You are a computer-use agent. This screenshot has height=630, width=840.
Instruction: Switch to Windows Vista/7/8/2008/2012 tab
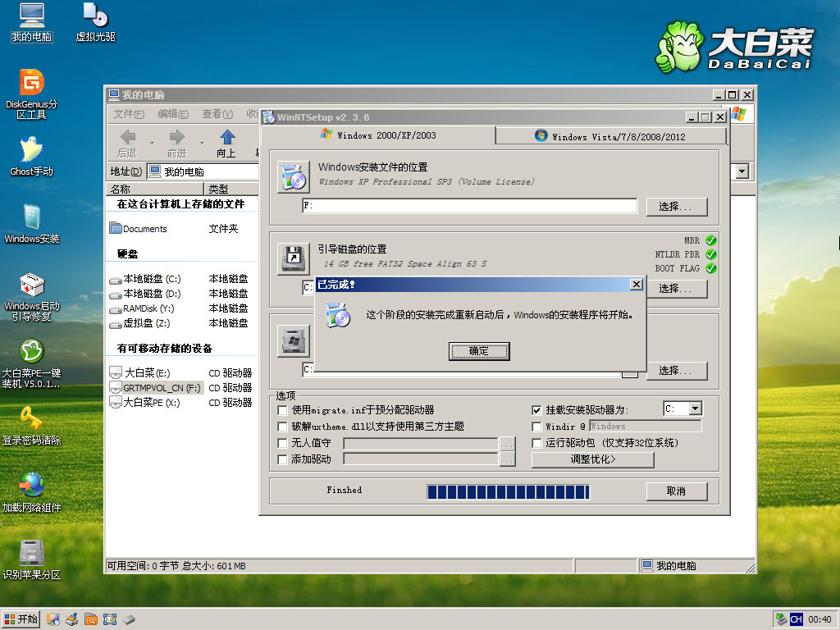pos(609,136)
